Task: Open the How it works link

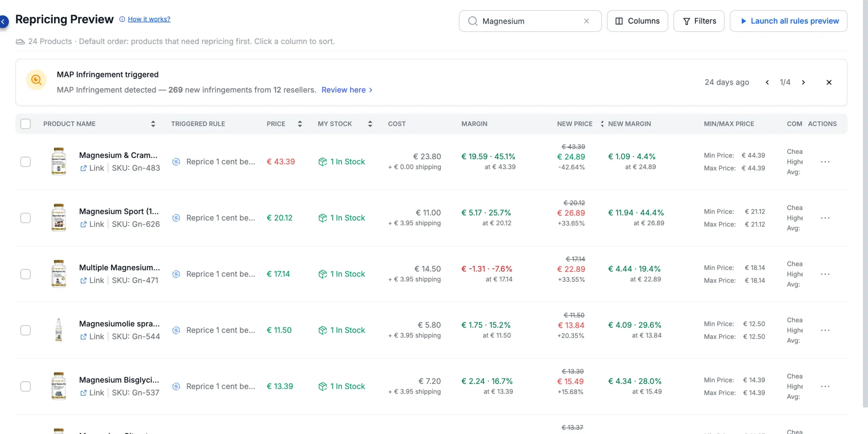Action: (149, 19)
